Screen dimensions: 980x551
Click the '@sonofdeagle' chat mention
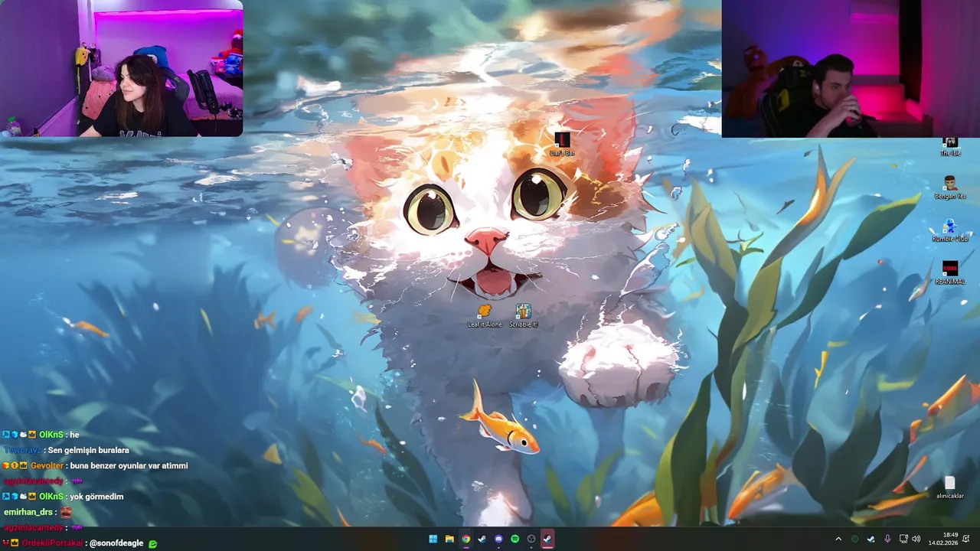pos(116,543)
